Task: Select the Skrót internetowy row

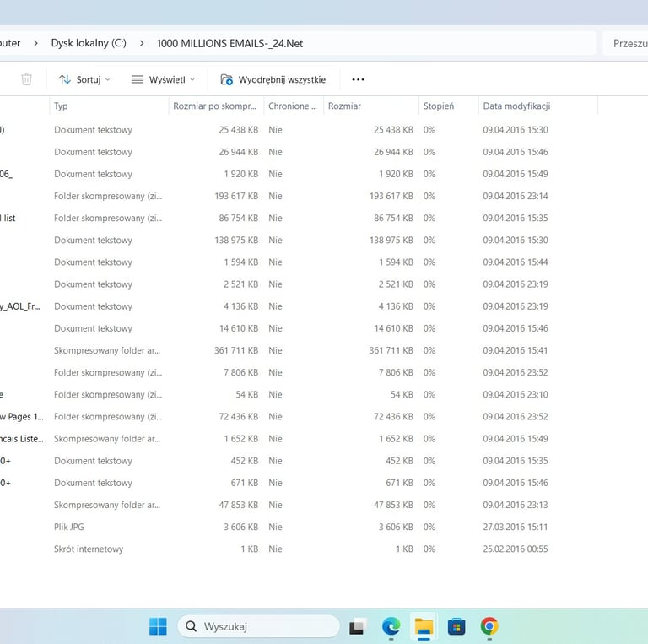Action: pyautogui.click(x=299, y=549)
